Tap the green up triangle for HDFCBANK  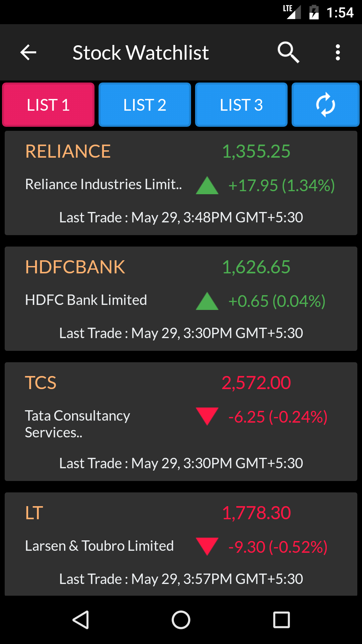tap(207, 301)
